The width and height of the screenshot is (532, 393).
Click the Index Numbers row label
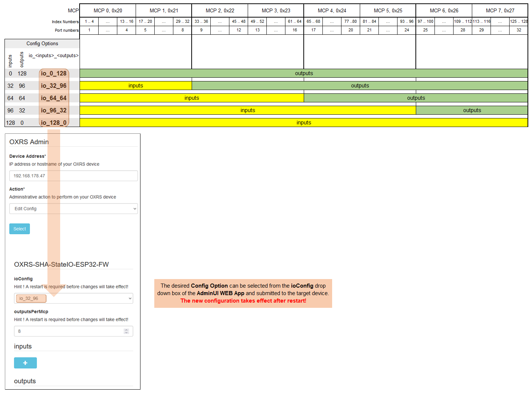click(65, 22)
